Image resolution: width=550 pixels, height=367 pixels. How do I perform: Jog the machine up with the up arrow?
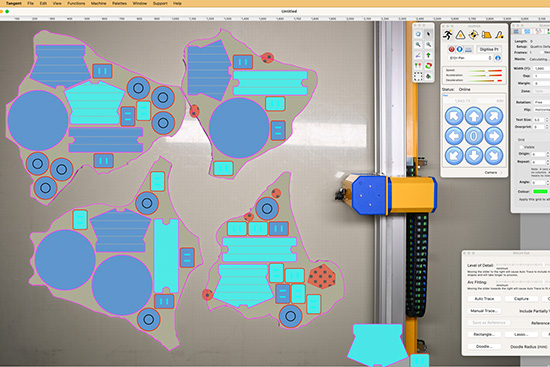click(474, 116)
